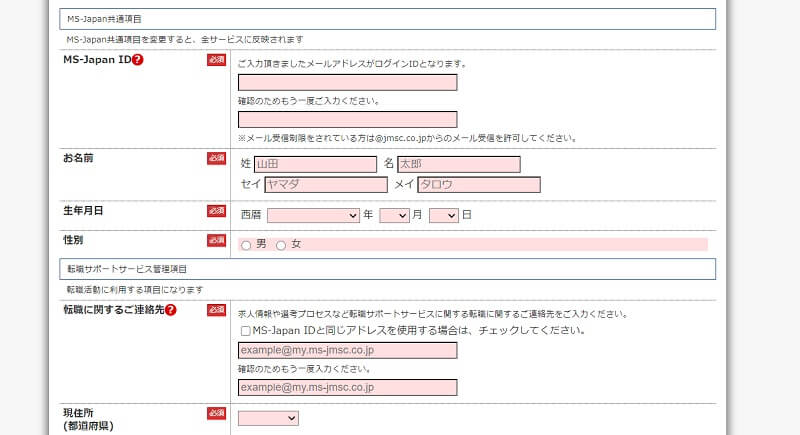Select the 女 radio button

(281, 245)
